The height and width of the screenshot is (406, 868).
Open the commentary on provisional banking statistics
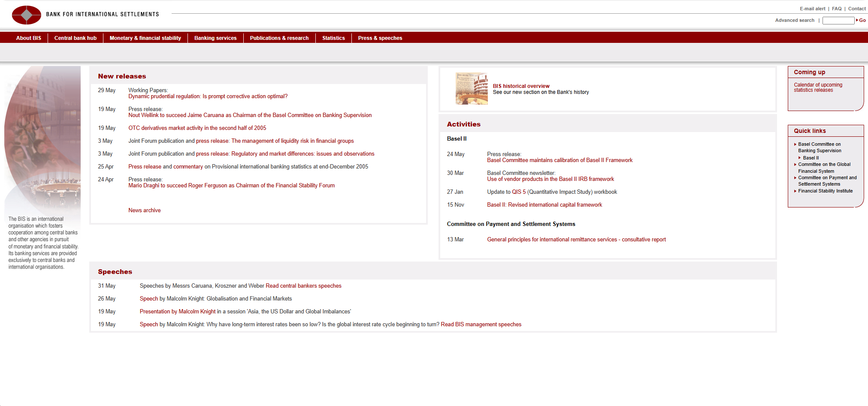tap(188, 167)
